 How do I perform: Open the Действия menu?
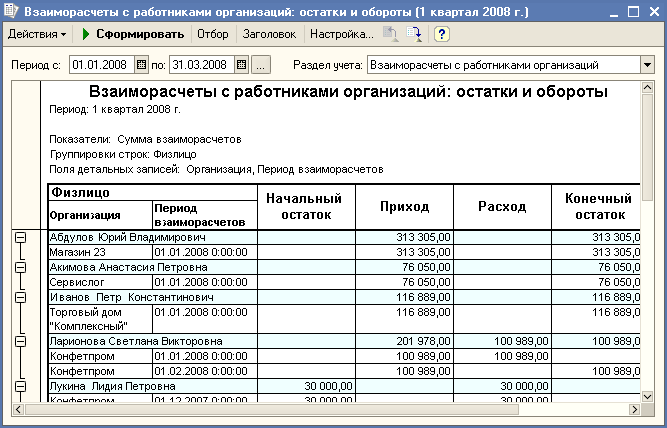(37, 34)
